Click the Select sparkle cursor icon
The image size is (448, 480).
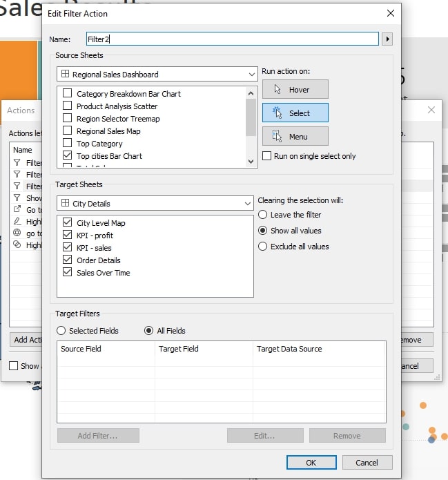click(x=277, y=113)
